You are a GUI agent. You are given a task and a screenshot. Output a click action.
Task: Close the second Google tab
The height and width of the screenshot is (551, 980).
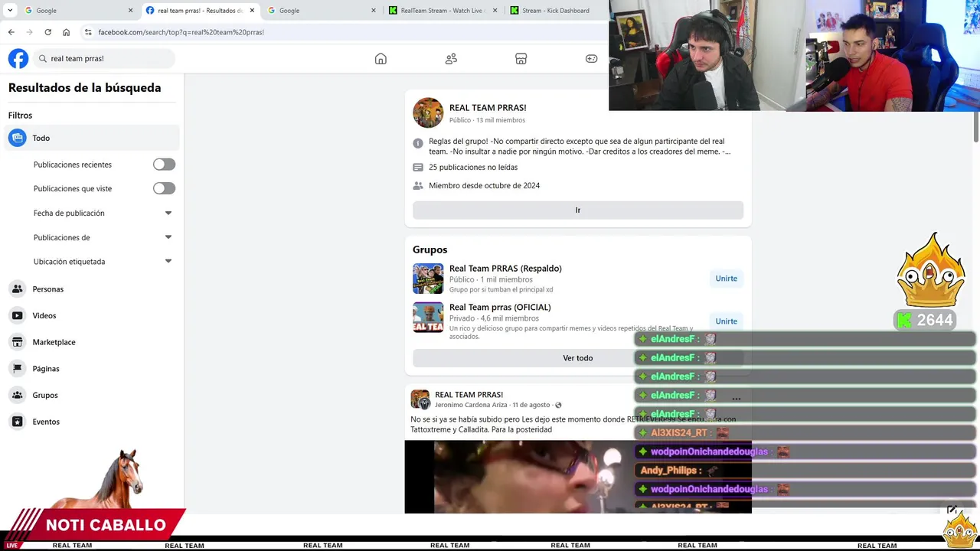point(374,11)
